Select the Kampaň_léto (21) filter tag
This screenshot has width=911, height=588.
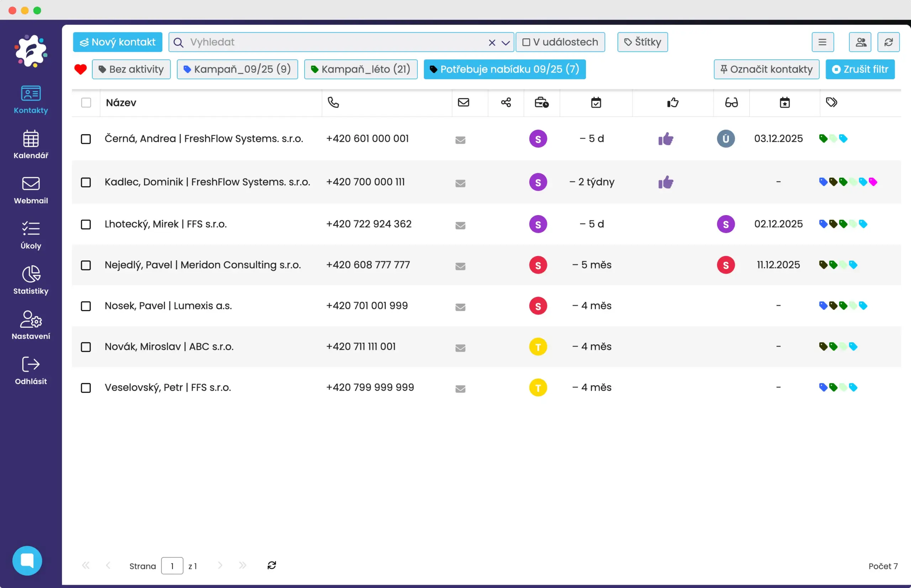click(x=360, y=69)
